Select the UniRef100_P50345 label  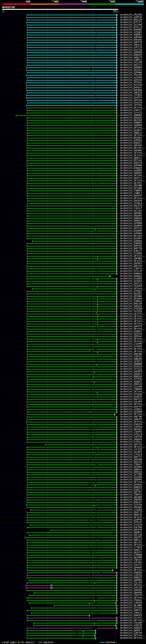pyautogui.click(x=131, y=75)
